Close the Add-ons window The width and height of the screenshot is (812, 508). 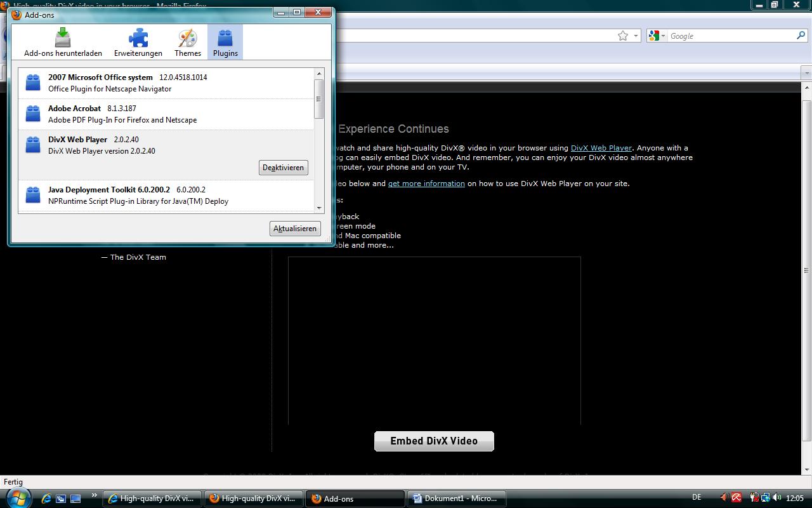pos(318,12)
